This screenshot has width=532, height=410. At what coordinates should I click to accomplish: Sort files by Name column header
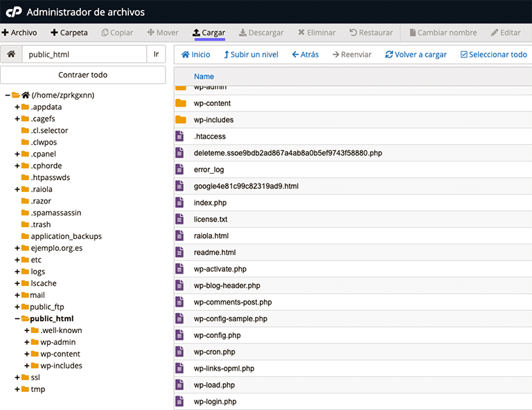click(x=204, y=76)
